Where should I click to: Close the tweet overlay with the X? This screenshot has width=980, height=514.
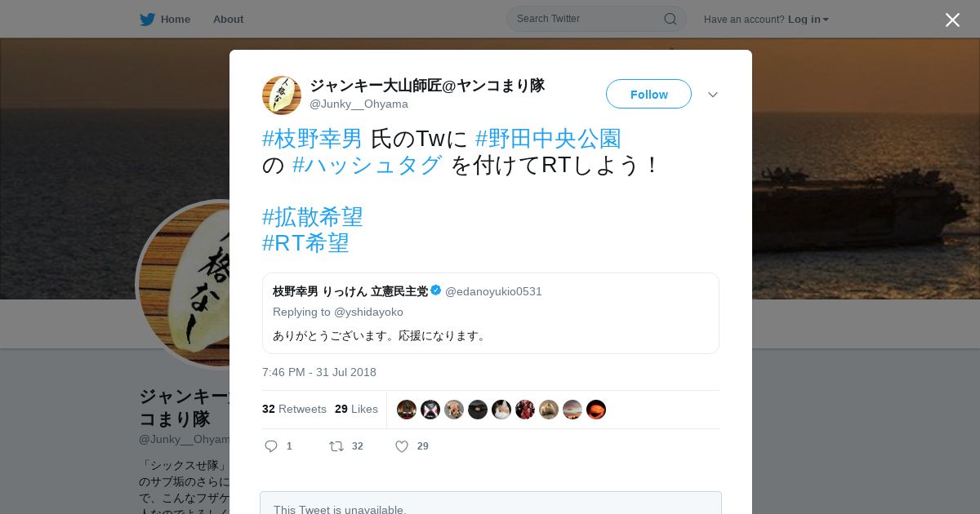click(x=952, y=20)
